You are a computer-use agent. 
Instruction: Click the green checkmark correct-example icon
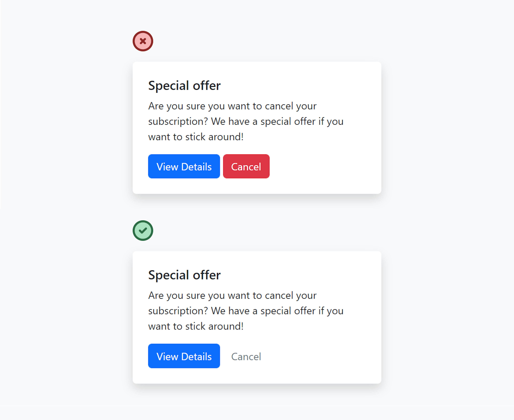point(143,231)
